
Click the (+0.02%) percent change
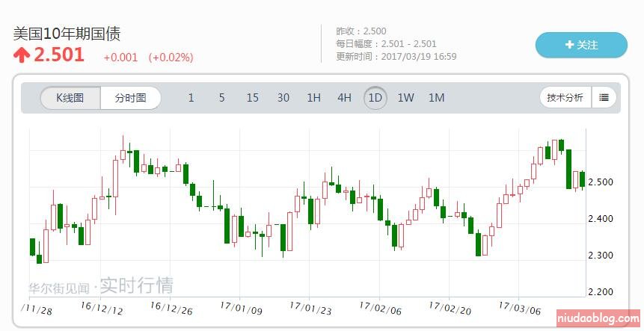(171, 57)
